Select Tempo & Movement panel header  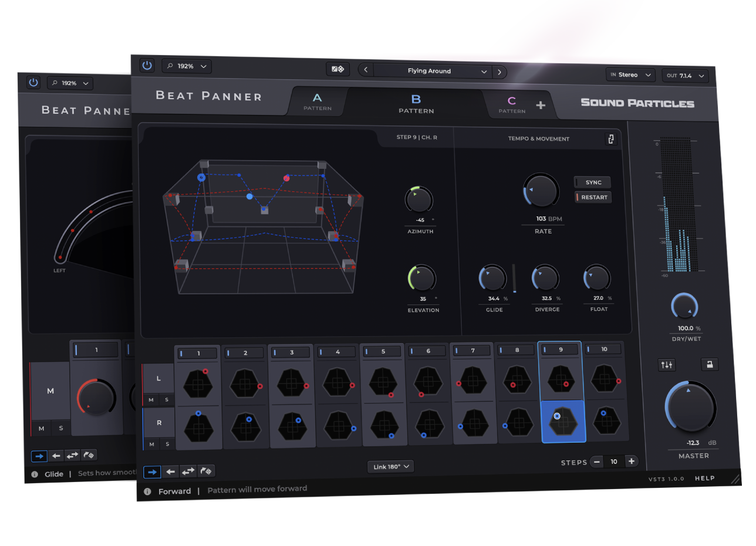(x=539, y=139)
